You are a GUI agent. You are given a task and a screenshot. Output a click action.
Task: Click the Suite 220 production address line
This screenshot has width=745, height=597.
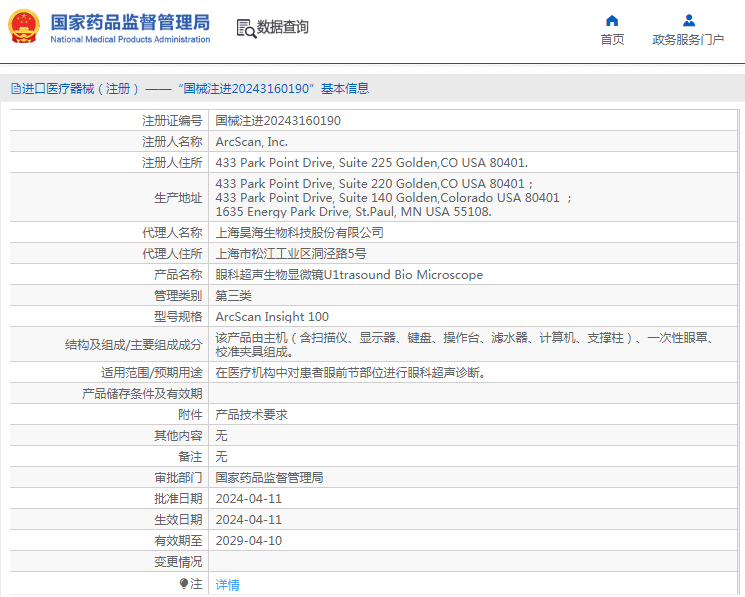tap(374, 183)
